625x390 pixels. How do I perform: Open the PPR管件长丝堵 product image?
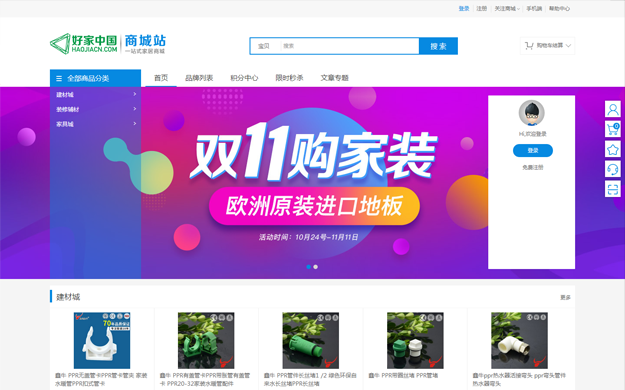point(311,340)
